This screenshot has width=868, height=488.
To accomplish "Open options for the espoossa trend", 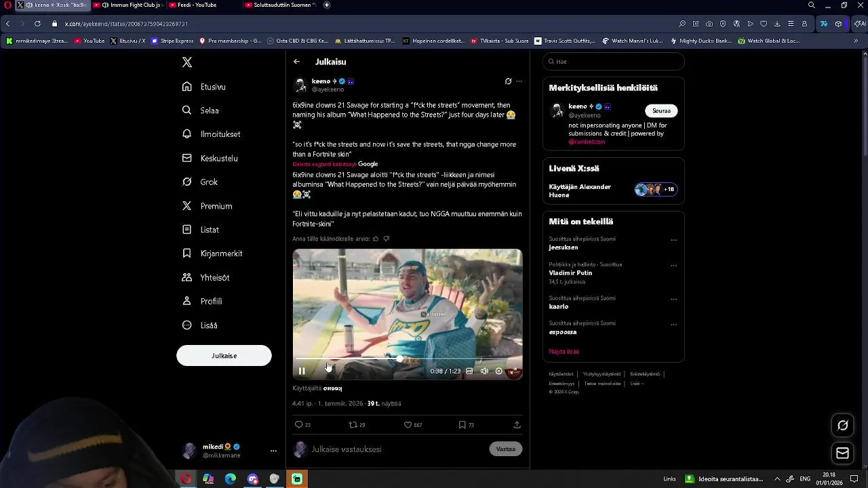I will point(673,325).
